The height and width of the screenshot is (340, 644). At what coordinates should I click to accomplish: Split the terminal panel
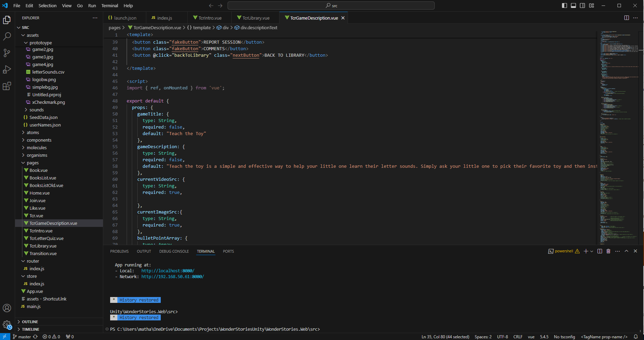[600, 251]
